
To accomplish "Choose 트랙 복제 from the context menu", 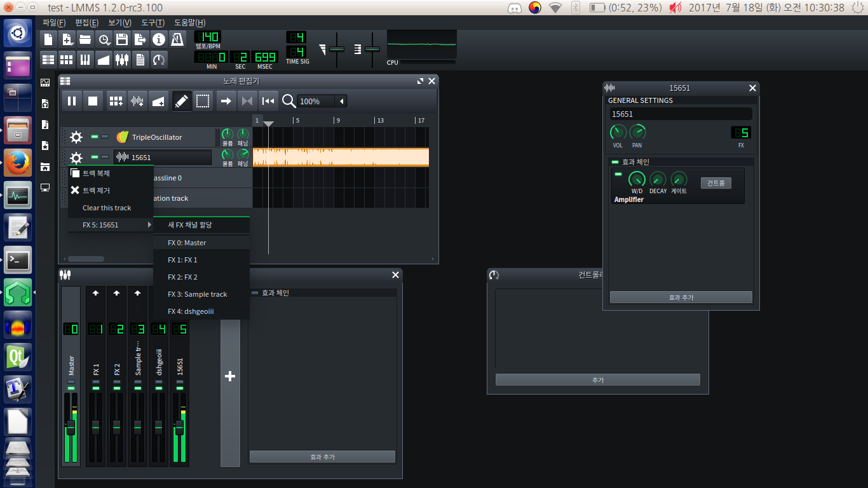I will [111, 173].
